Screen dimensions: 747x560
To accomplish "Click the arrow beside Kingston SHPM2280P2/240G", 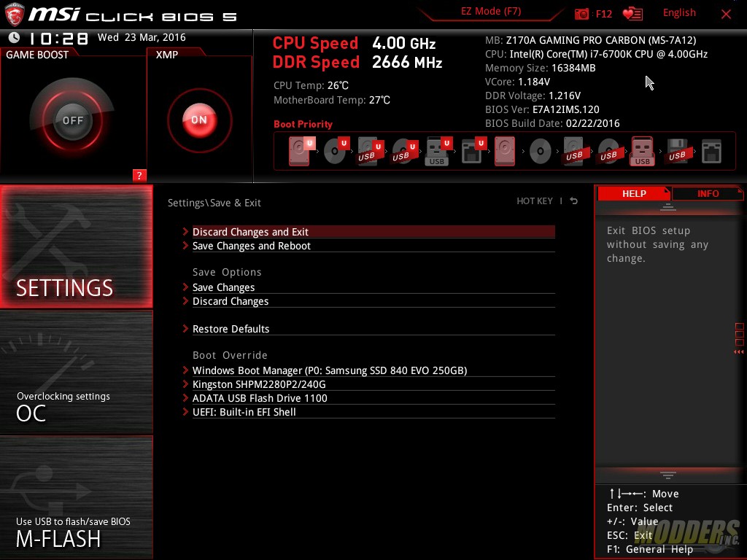I will 185,384.
